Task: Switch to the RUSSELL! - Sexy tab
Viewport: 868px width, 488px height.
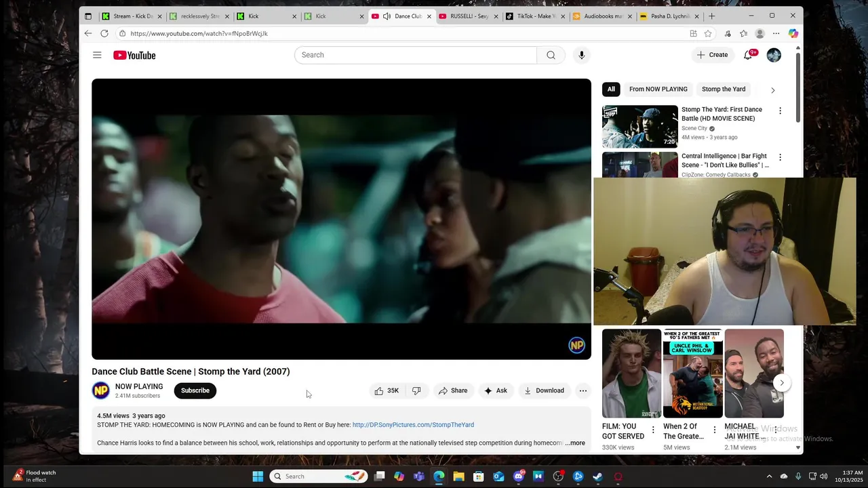Action: [x=469, y=16]
